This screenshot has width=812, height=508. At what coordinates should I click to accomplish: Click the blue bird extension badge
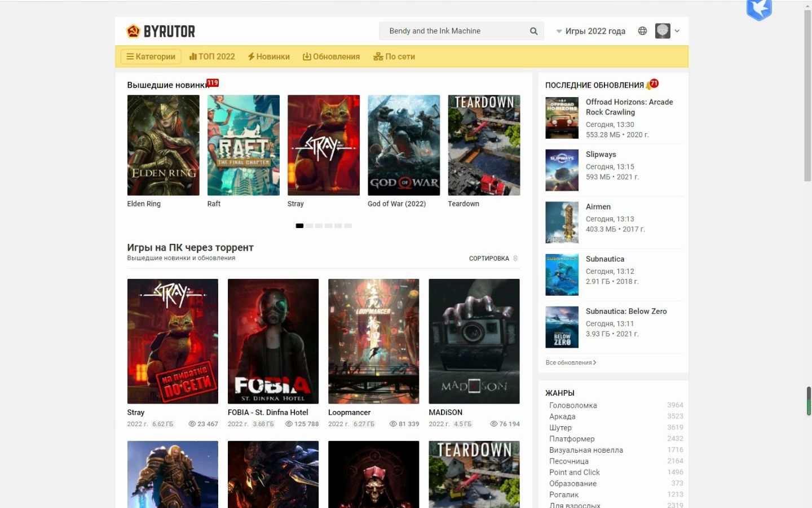(x=759, y=10)
